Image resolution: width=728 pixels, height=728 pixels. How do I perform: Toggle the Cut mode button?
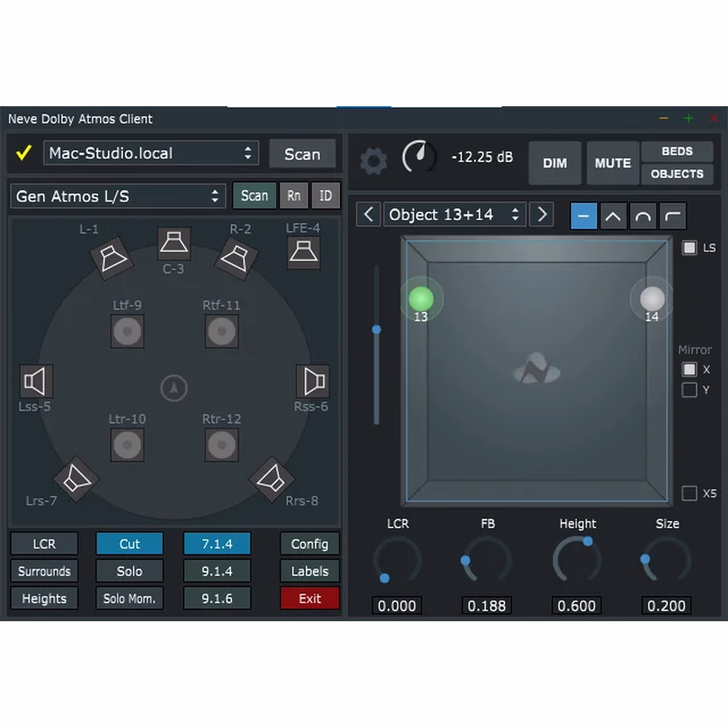(129, 544)
